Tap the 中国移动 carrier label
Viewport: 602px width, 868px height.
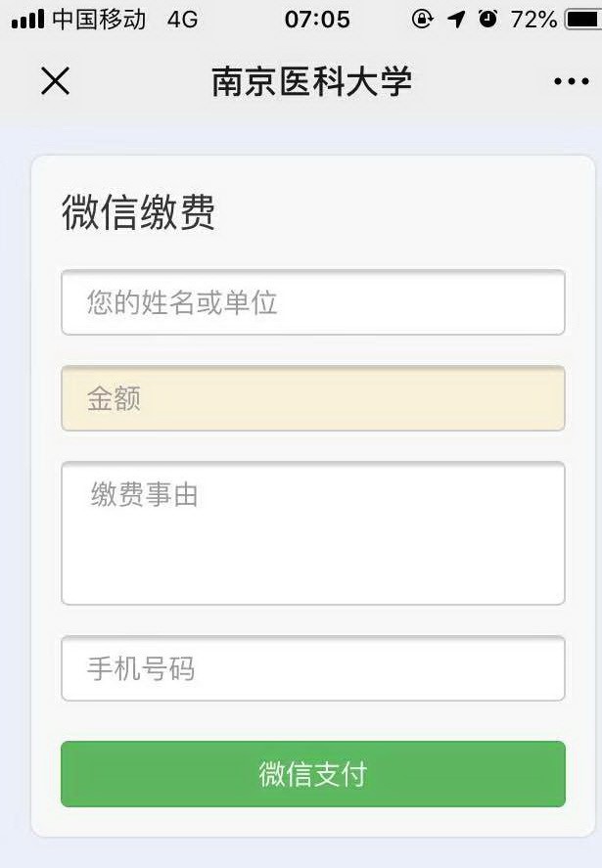[99, 20]
